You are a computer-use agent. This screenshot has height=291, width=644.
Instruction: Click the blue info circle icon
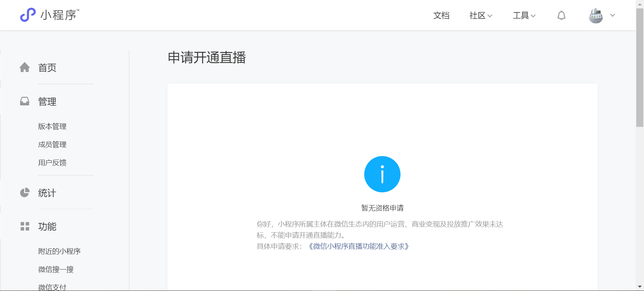point(382,174)
